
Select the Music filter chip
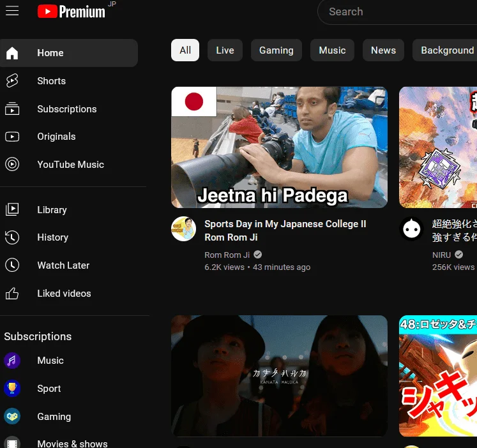point(332,50)
